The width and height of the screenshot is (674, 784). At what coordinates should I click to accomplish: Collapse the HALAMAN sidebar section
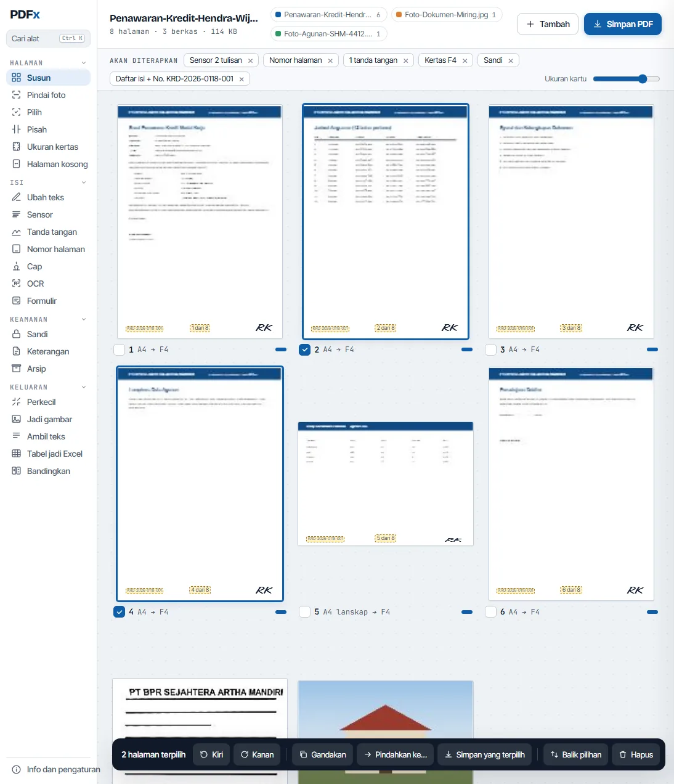(x=84, y=63)
